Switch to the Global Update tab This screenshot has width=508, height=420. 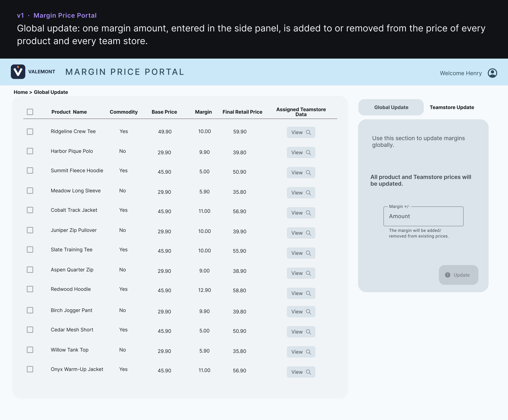click(391, 107)
